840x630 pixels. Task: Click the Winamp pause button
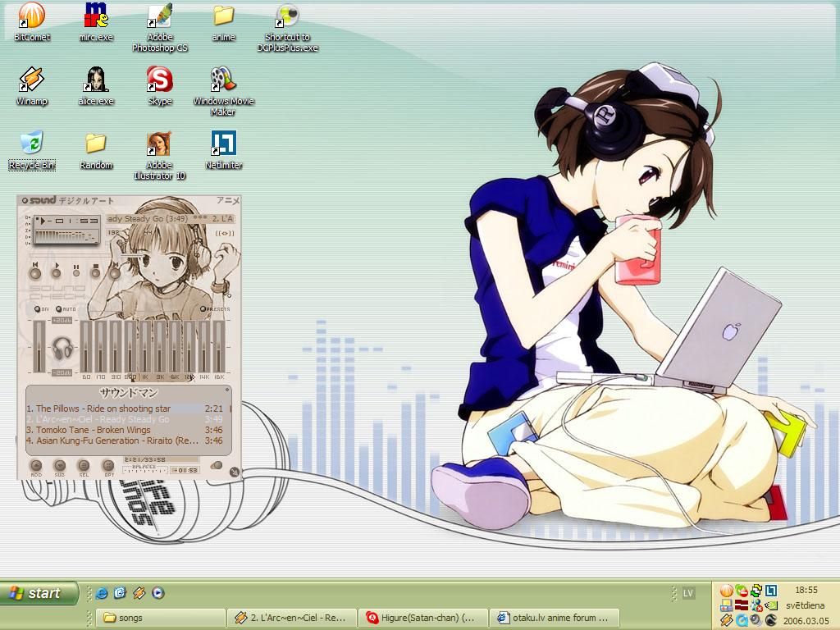(x=76, y=271)
